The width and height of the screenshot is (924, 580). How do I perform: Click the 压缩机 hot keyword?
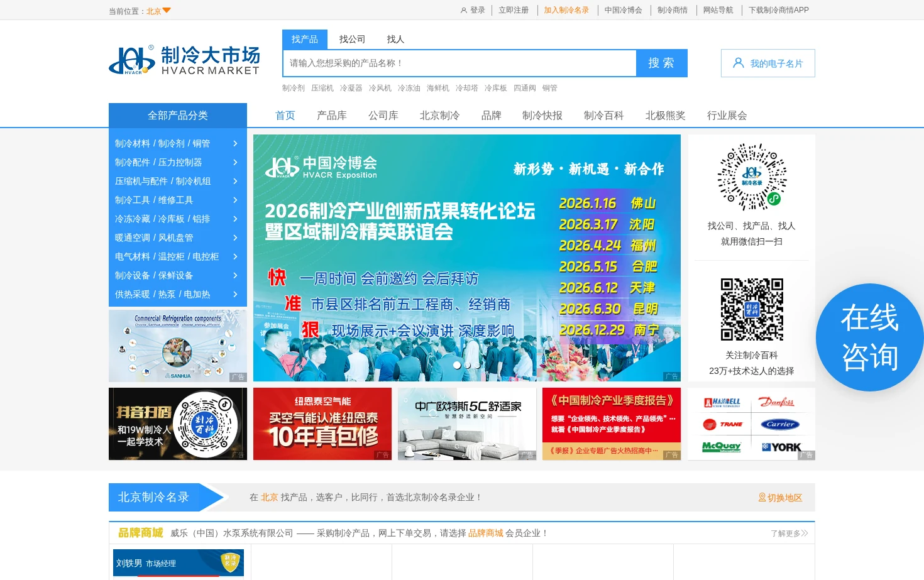[322, 88]
